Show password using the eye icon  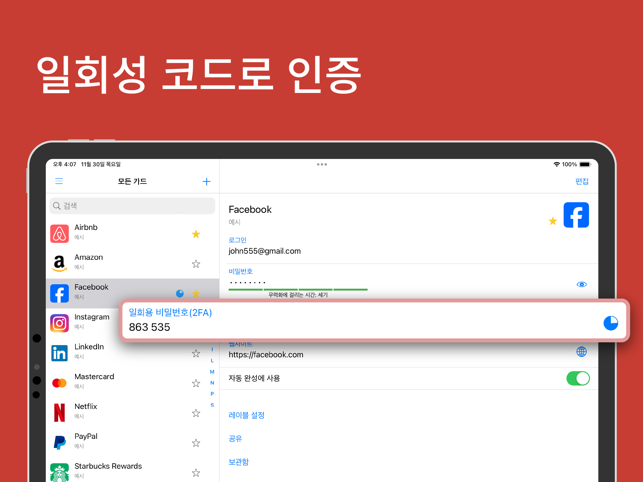(581, 285)
